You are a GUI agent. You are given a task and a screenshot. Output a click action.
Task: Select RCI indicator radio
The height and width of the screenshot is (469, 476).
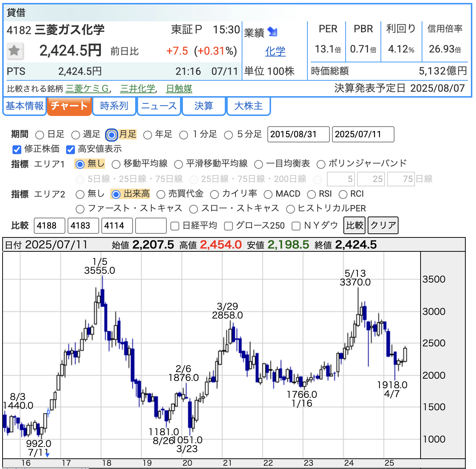pos(343,194)
